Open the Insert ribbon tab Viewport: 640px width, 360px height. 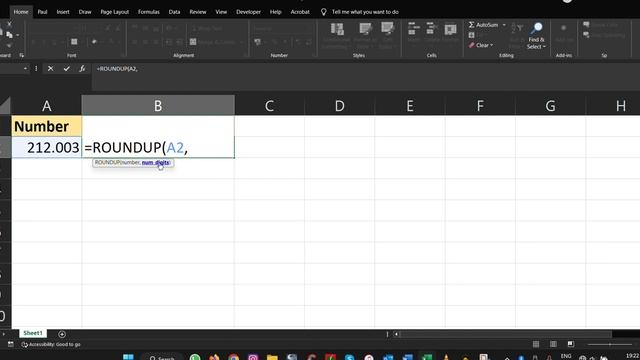63,12
